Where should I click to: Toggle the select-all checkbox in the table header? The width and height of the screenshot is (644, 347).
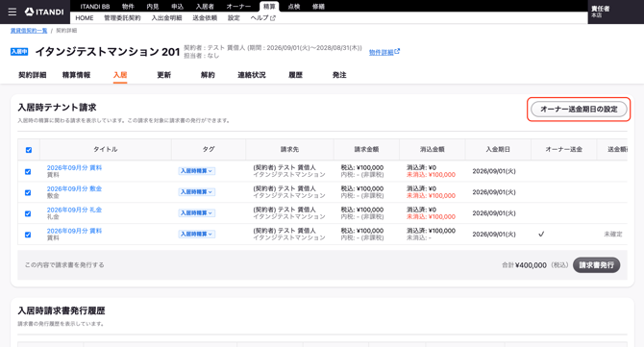coord(29,150)
